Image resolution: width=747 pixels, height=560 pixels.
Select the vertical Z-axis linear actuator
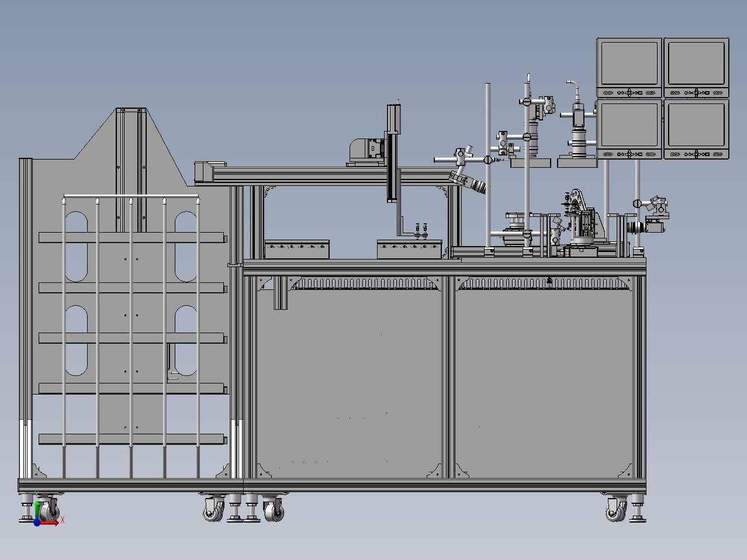pos(393,153)
